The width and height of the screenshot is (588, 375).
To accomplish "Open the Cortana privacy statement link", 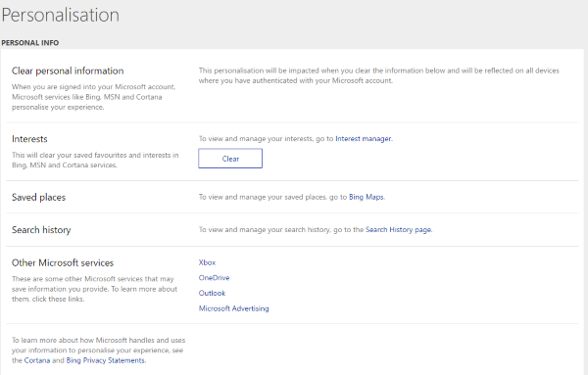I will (37, 360).
